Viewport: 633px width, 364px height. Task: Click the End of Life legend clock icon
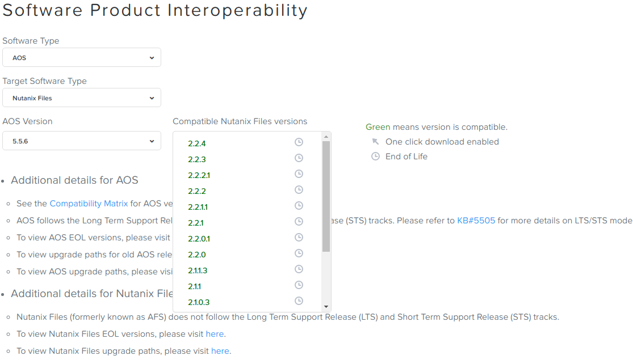pyautogui.click(x=375, y=156)
